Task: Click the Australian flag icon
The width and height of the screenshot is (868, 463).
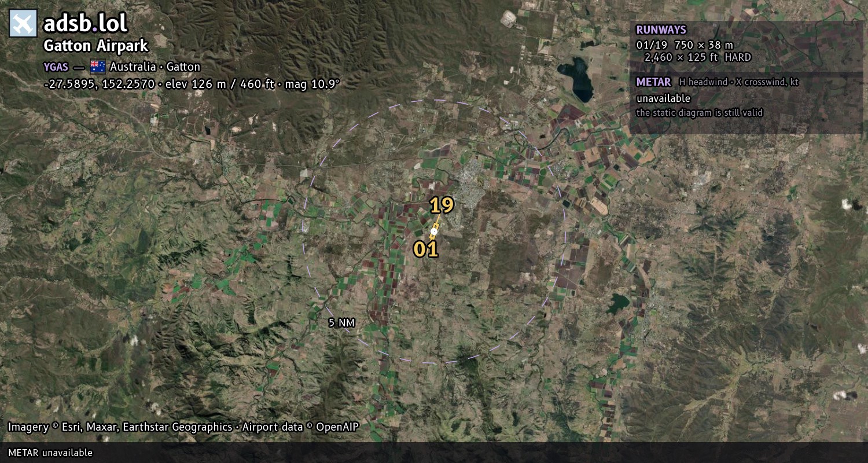Action: click(x=97, y=67)
